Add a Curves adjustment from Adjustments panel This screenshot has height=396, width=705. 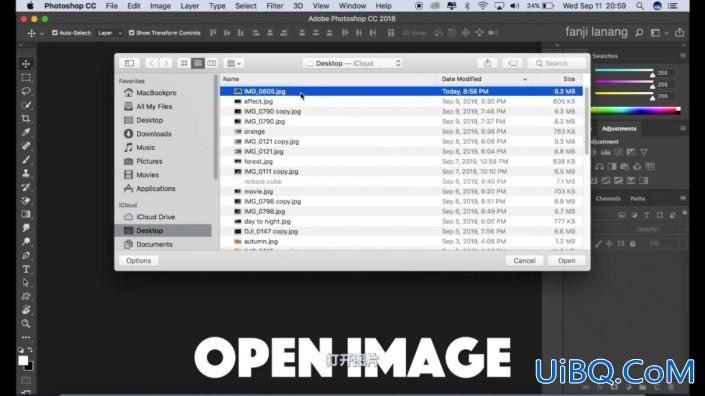619,152
